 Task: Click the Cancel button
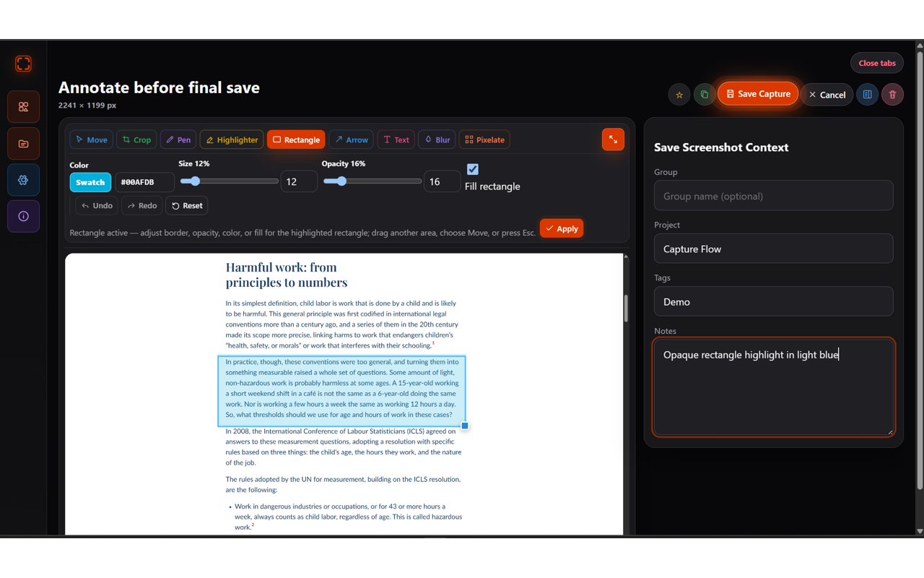click(x=827, y=95)
